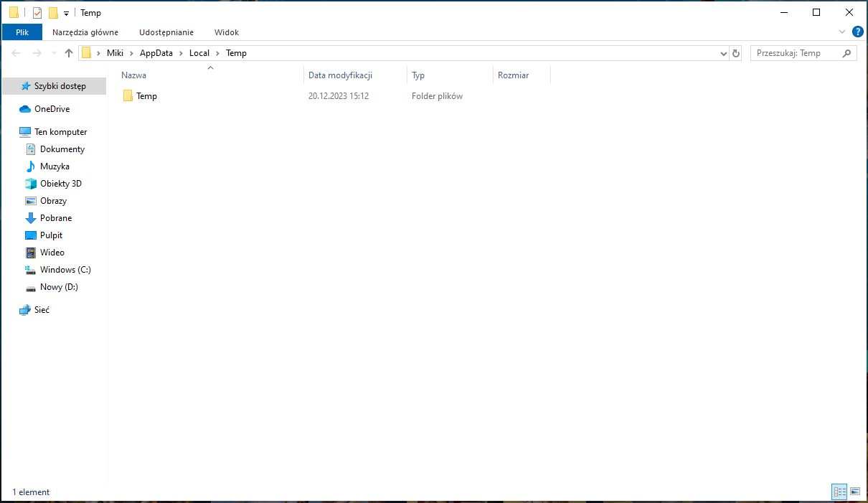
Task: Select OneDrive in the sidebar
Action: coord(52,109)
